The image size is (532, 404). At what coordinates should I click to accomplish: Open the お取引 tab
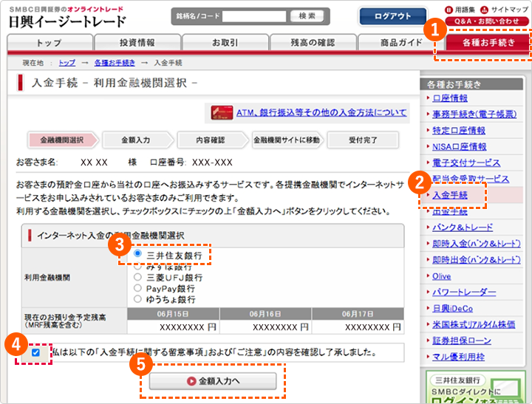click(x=225, y=42)
